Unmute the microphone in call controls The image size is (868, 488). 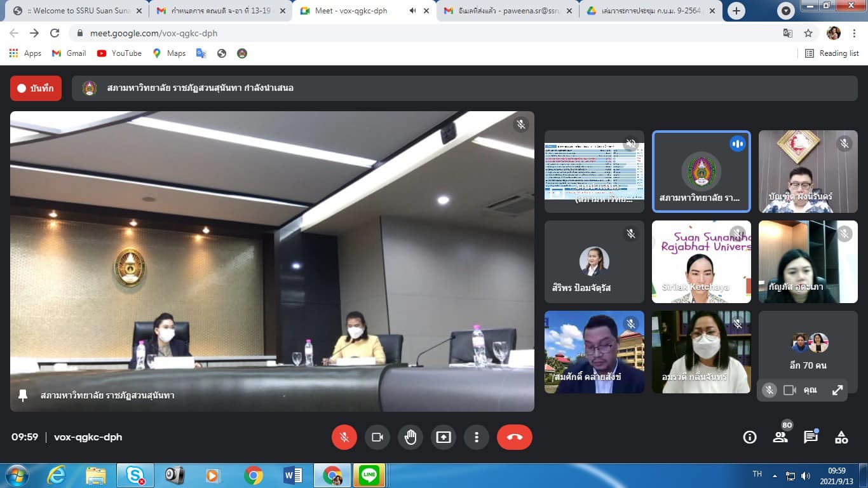(x=344, y=437)
